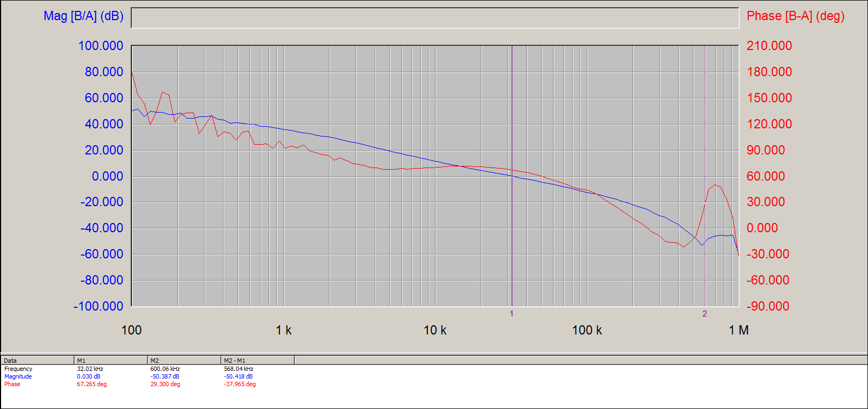
Task: Click the -50.418 dB delta magnitude value
Action: pyautogui.click(x=238, y=376)
